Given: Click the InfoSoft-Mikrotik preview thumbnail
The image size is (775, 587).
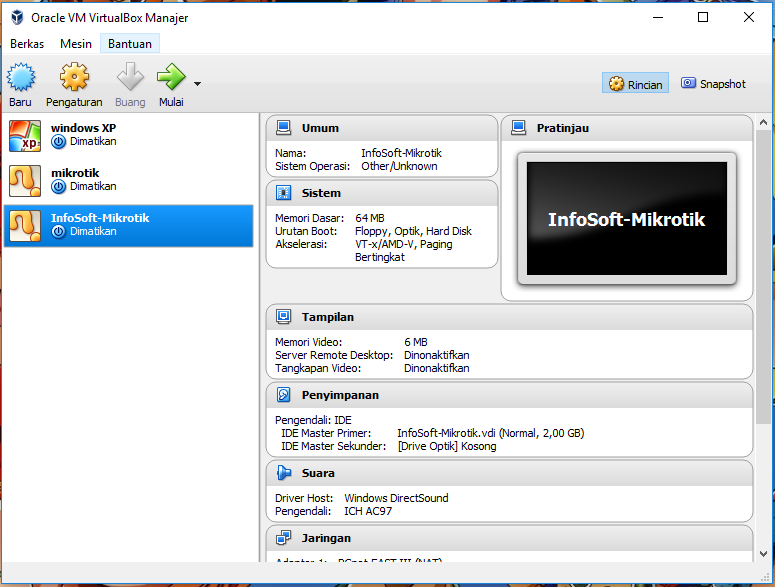Looking at the screenshot, I should coord(627,218).
